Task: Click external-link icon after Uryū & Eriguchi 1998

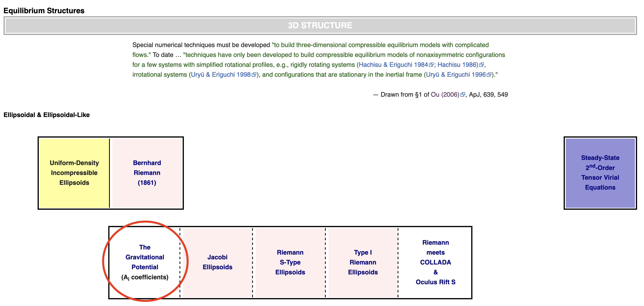Action: pos(254,75)
